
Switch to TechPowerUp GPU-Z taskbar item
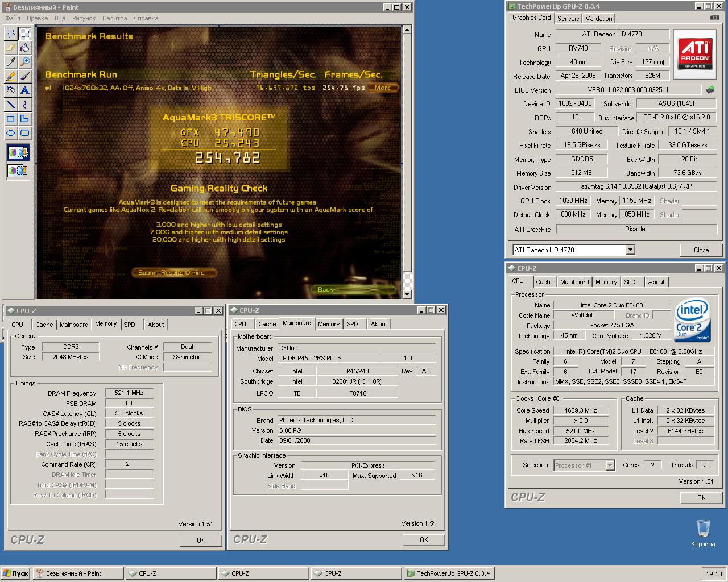[449, 573]
